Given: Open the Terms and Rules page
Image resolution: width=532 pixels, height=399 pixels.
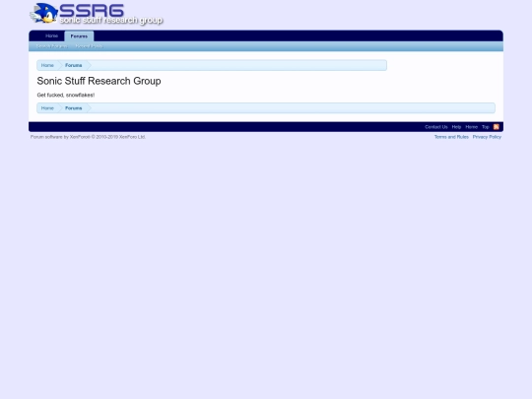Looking at the screenshot, I should point(451,137).
